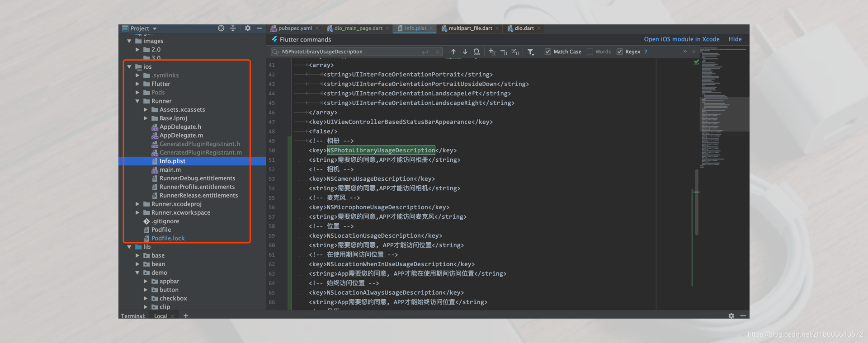868x343 pixels.
Task: Select the checkbox folder under demo
Action: 173,299
